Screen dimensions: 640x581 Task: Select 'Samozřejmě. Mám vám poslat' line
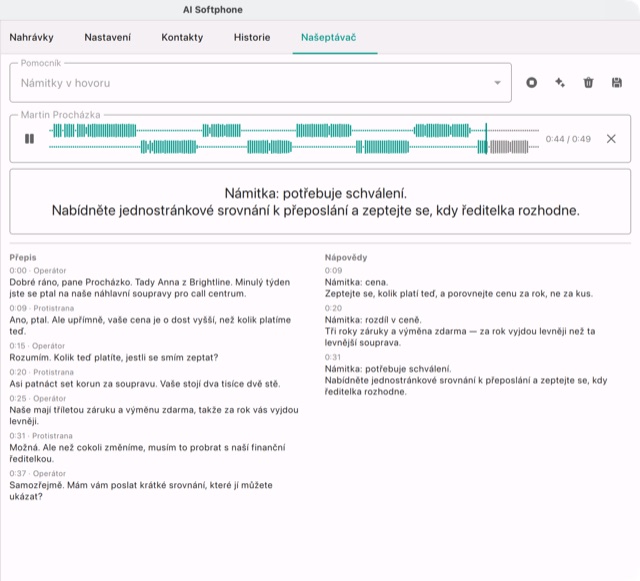(141, 491)
